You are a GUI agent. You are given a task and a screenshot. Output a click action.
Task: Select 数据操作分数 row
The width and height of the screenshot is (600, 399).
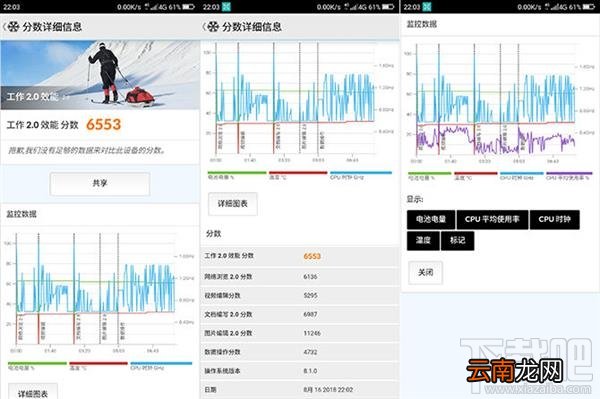[x=300, y=352]
